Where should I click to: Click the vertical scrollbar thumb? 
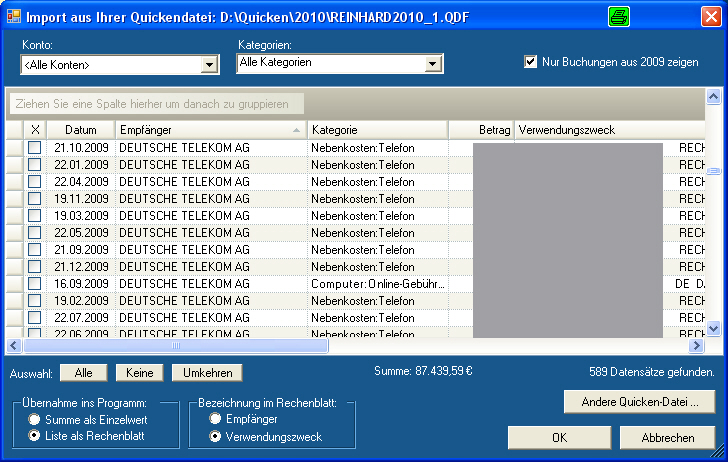[x=714, y=171]
